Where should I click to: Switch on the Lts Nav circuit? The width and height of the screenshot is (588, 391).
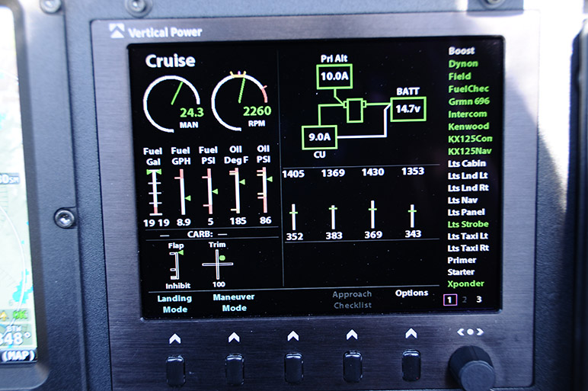(x=463, y=200)
